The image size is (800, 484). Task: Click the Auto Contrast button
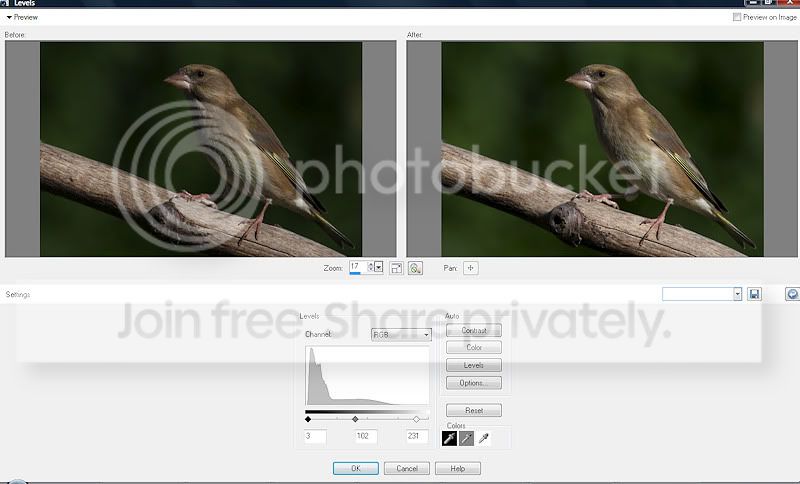click(473, 331)
